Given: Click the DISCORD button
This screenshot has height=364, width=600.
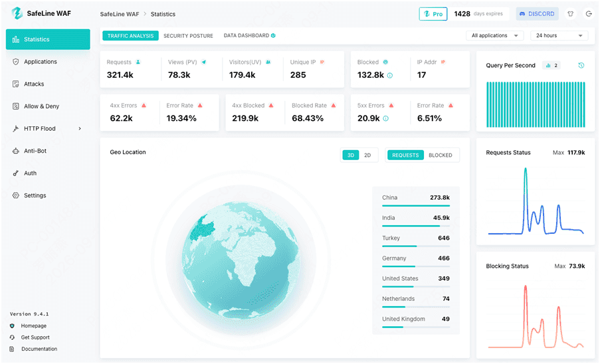Looking at the screenshot, I should click(538, 14).
